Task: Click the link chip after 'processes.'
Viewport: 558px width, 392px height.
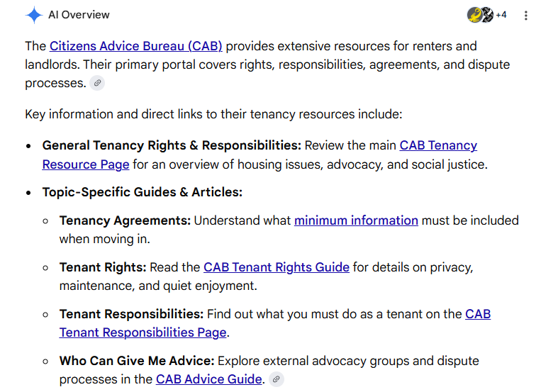Action: tap(97, 83)
